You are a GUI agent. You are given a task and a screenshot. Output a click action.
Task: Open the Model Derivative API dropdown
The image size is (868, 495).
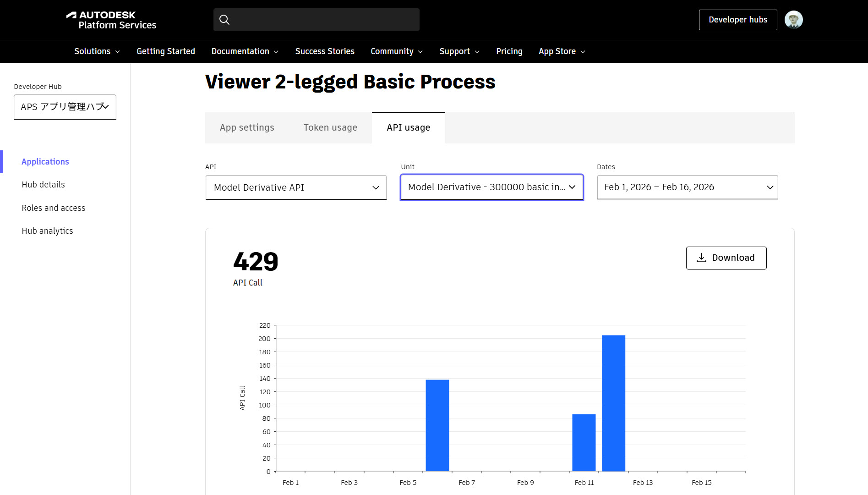coord(296,187)
